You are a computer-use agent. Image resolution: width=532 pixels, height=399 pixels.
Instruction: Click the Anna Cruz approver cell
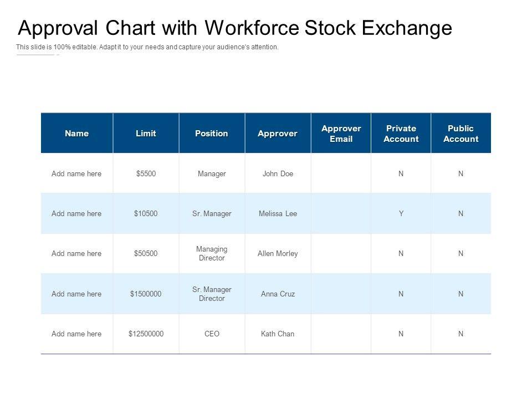(278, 294)
